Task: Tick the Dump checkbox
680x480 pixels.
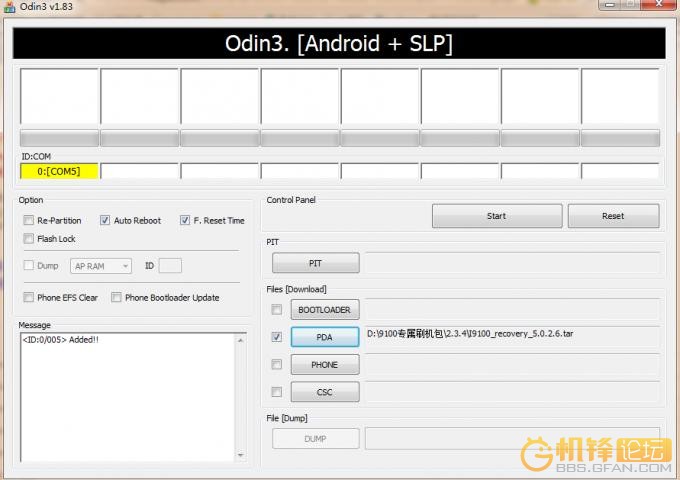Action: 29,265
